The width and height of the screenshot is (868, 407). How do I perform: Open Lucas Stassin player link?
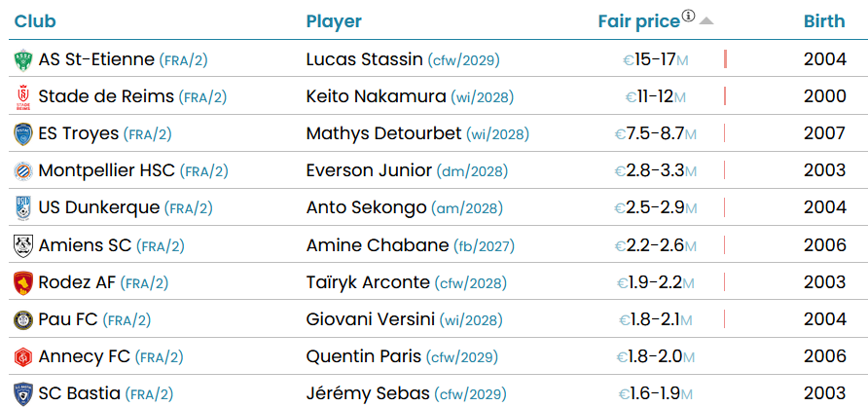pyautogui.click(x=364, y=59)
